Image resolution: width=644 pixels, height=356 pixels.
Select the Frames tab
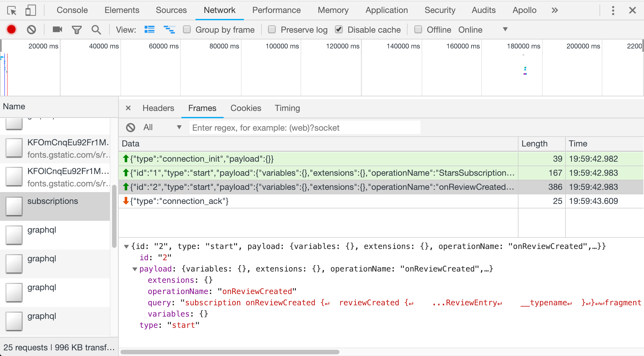click(202, 108)
